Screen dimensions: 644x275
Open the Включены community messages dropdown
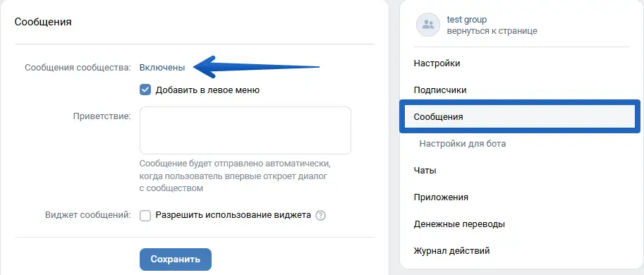(x=162, y=68)
